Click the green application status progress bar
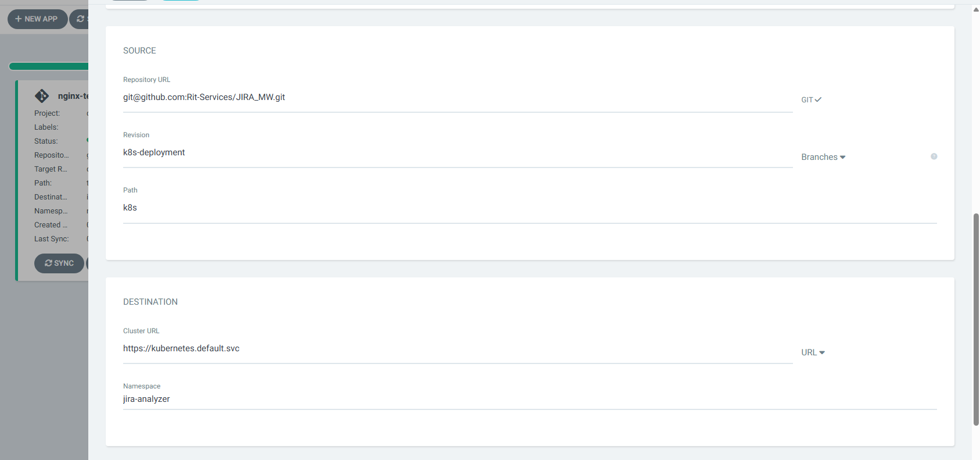The height and width of the screenshot is (460, 980). 49,66
